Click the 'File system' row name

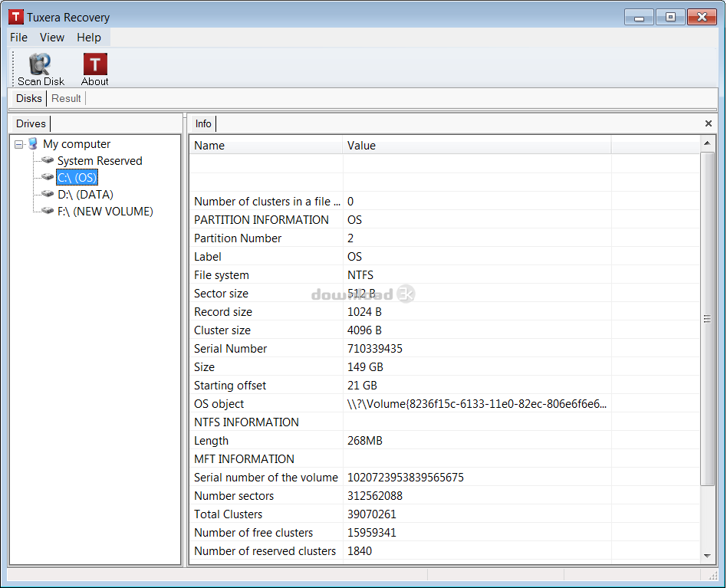[x=221, y=275]
